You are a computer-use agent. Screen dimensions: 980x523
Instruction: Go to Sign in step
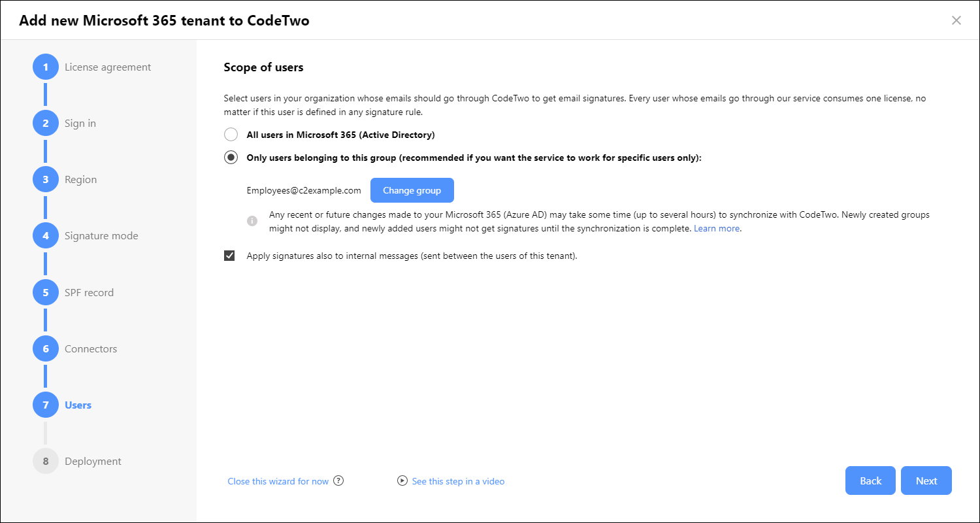click(x=80, y=123)
